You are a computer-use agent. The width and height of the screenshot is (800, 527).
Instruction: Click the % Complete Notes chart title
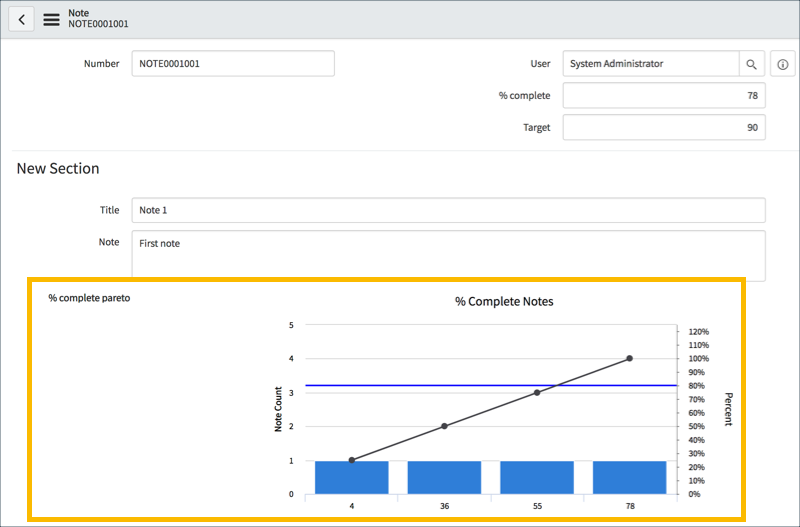click(504, 301)
